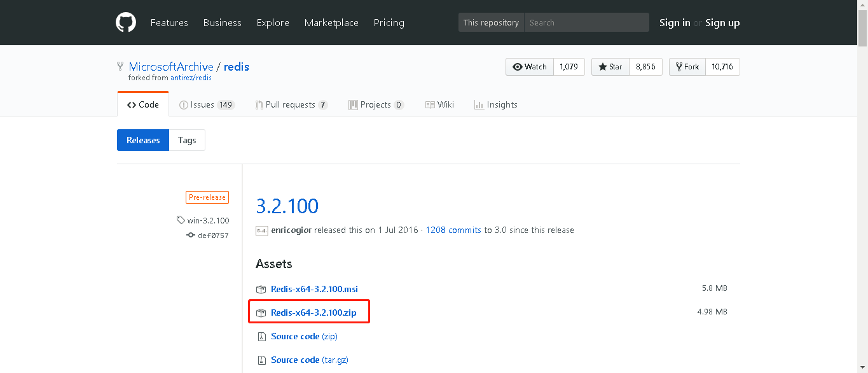Open the Insights tab
This screenshot has width=868, height=373.
(495, 104)
